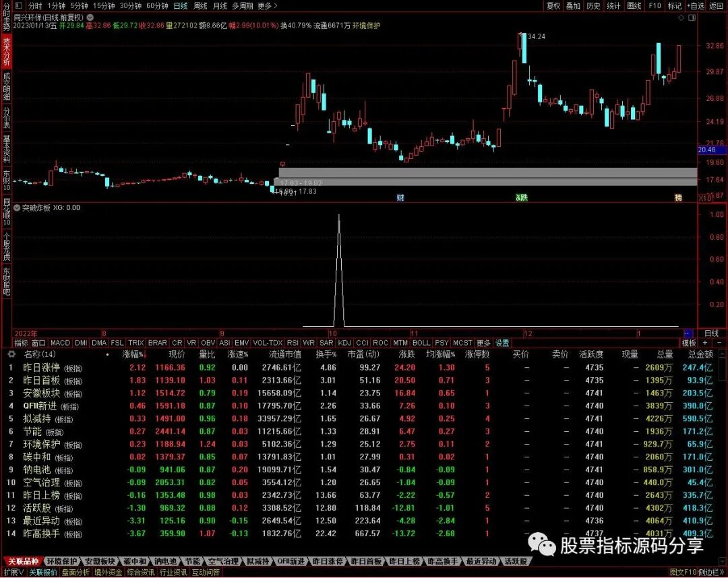Select the KDJ indicator
Image resolution: width=728 pixels, height=578 pixels.
click(344, 343)
